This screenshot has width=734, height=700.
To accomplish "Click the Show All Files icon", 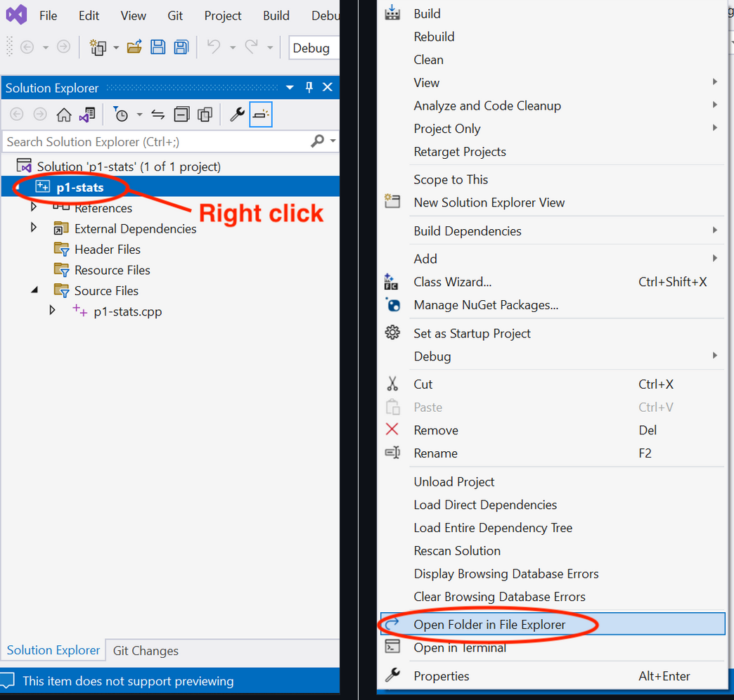I will coord(205,115).
